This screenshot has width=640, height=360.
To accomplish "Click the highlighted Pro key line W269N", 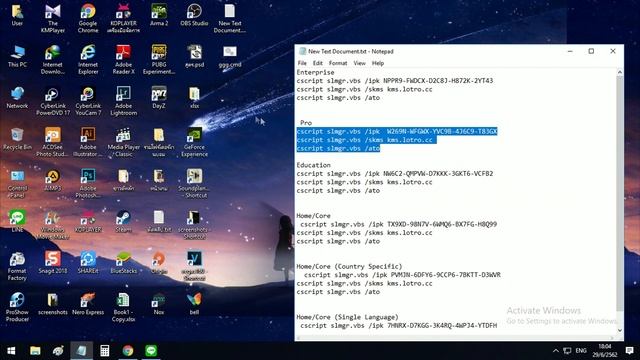I will point(397,131).
